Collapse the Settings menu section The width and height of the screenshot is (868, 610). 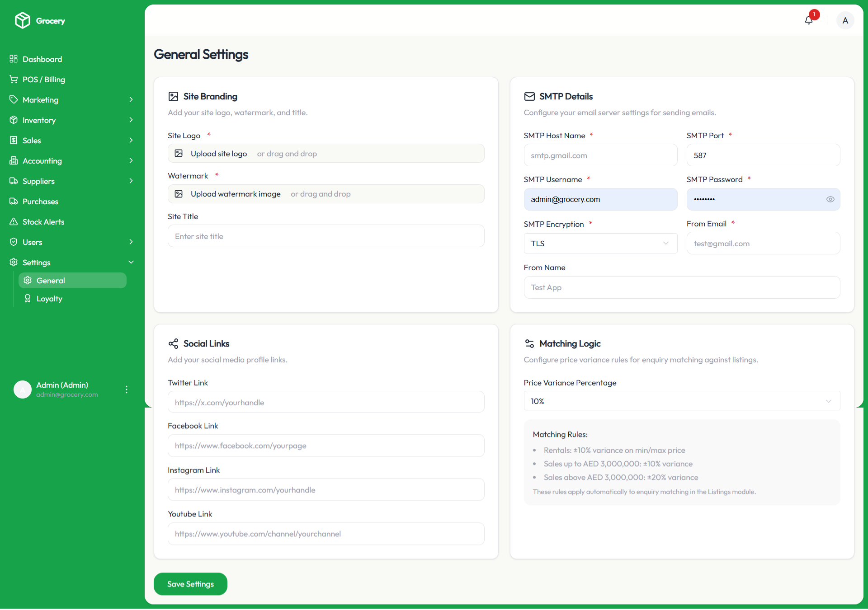pyautogui.click(x=131, y=262)
